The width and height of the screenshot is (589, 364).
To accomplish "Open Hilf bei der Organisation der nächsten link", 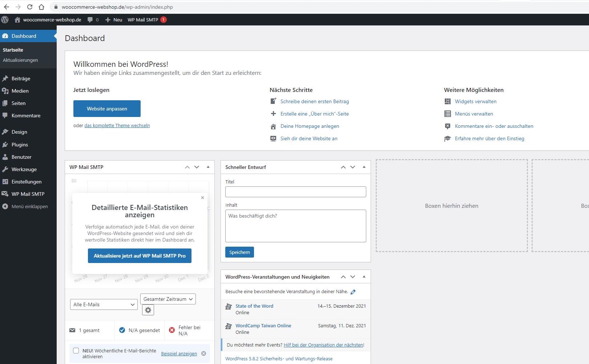I will pos(323,345).
